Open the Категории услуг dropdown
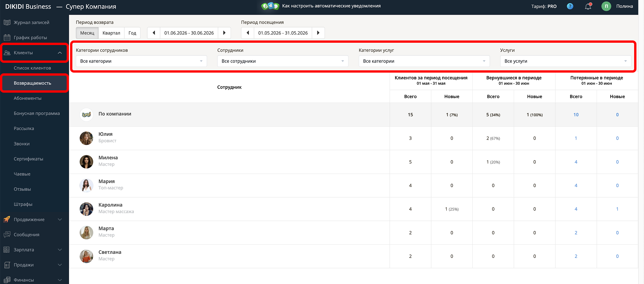Image resolution: width=644 pixels, height=284 pixels. pyautogui.click(x=424, y=61)
